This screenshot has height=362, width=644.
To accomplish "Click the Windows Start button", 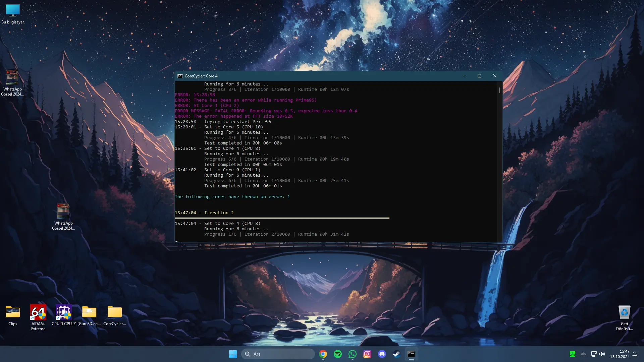I will (233, 354).
